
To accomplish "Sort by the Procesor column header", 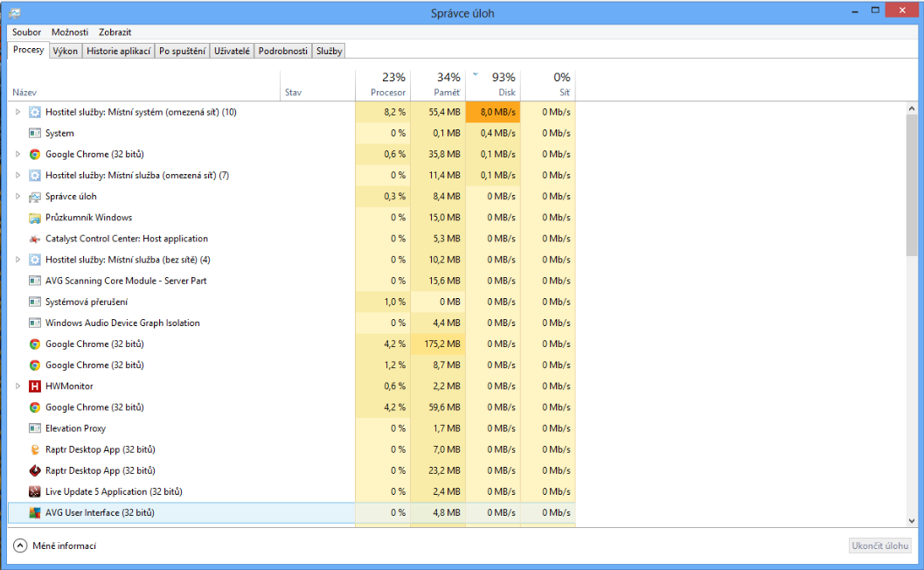I will (x=383, y=85).
